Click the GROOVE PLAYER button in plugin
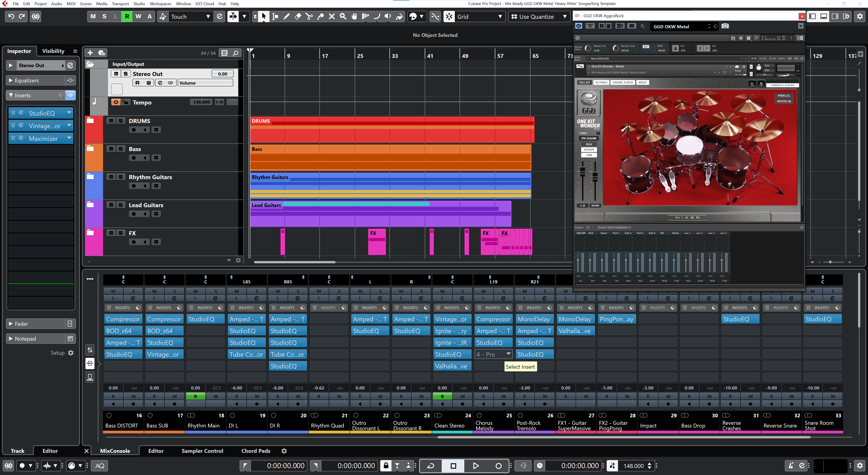The height and width of the screenshot is (475, 868). coord(622,83)
